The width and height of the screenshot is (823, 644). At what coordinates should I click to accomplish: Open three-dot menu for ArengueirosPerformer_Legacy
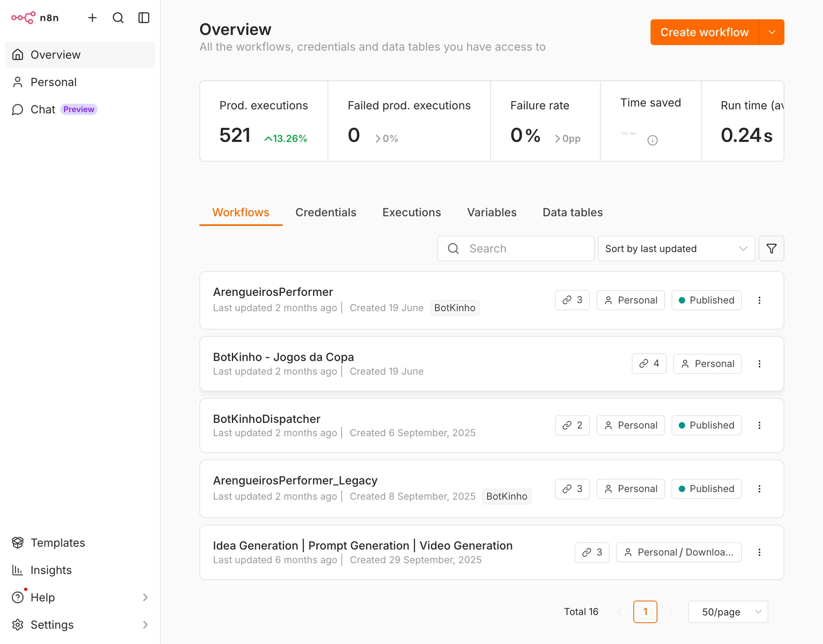[760, 489]
